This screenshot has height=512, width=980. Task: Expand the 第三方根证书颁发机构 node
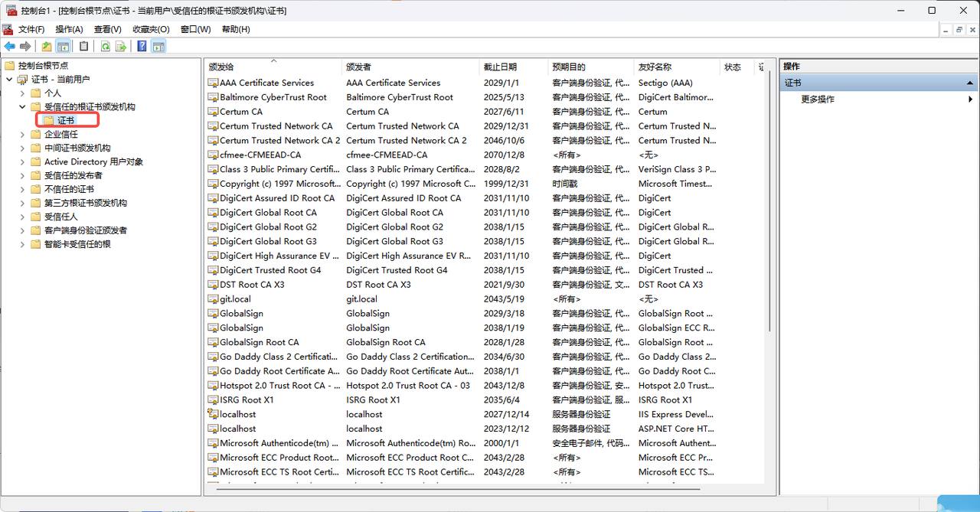(x=22, y=204)
